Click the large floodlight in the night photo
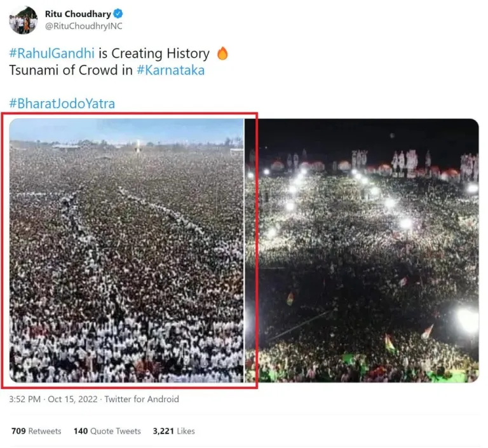Screen dimensions: 488x448 point(468,320)
